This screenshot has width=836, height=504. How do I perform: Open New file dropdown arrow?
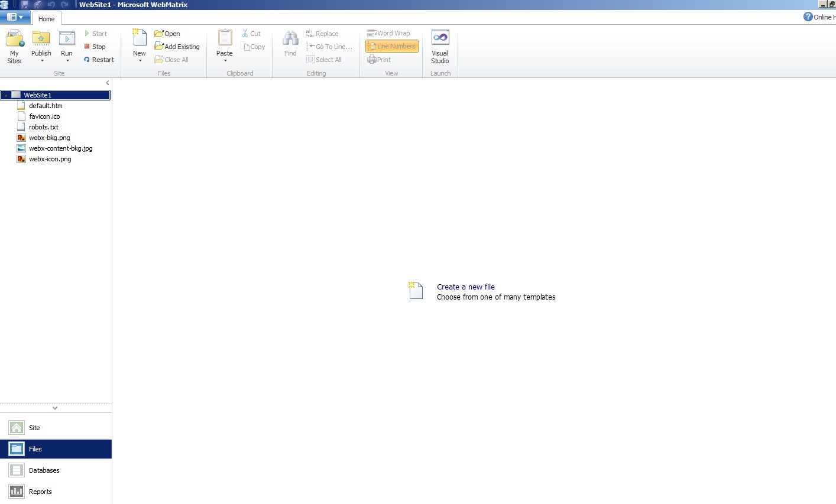[x=140, y=61]
